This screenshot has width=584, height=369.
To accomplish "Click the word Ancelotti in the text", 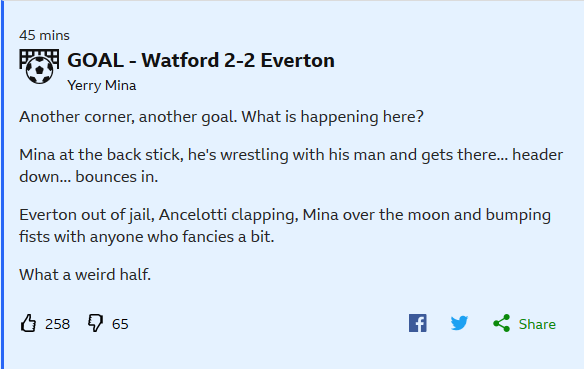I will (x=193, y=215).
